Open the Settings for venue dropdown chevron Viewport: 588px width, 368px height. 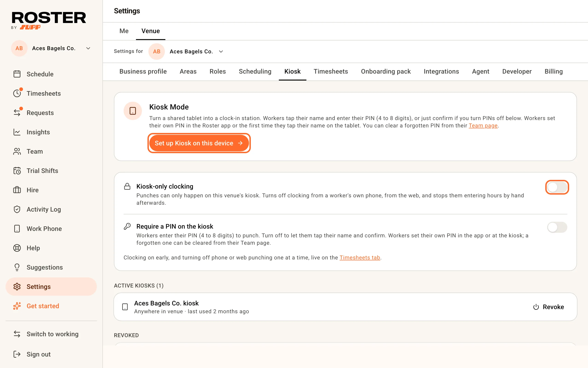(221, 51)
